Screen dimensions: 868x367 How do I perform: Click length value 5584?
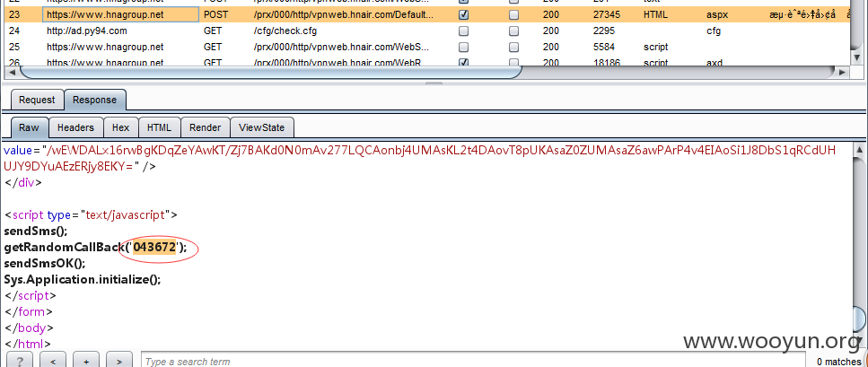click(x=602, y=47)
